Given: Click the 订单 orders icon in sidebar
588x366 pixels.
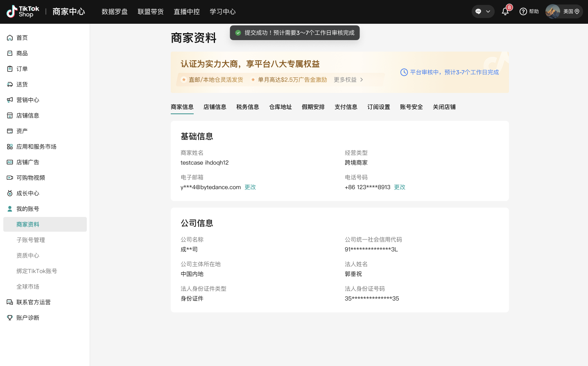Looking at the screenshot, I should pos(10,69).
